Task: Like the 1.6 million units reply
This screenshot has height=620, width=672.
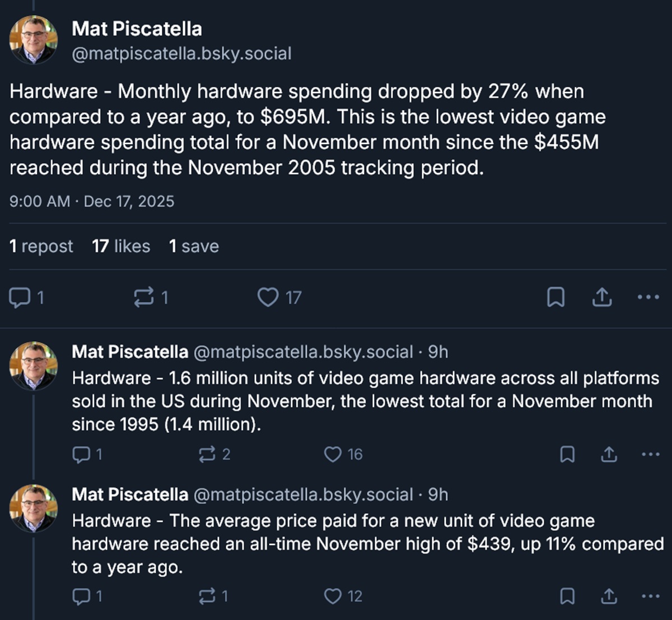Action: [x=333, y=454]
